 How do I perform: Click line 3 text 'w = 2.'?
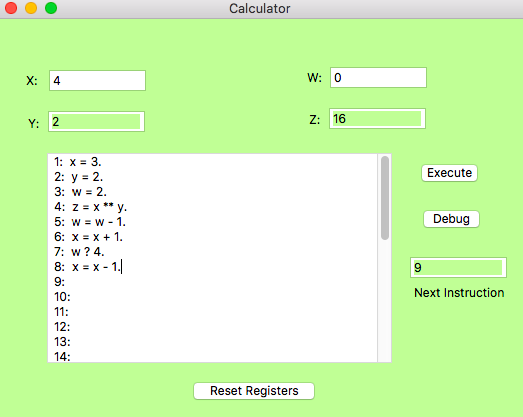89,192
